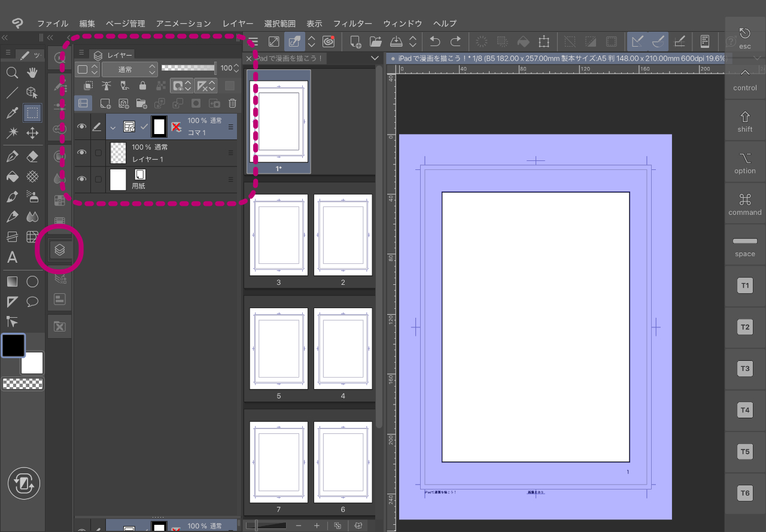Open the レイヤー menu in menu bar
The image size is (766, 532).
point(238,23)
